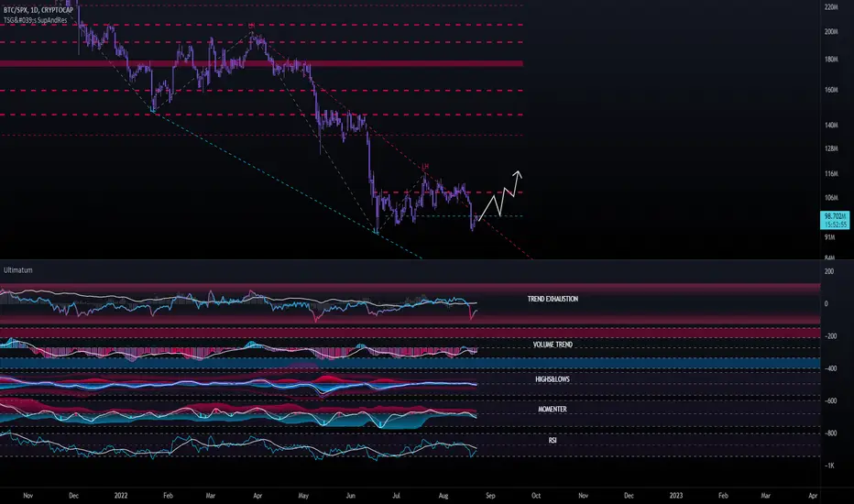Viewport: 854px width, 504px height.
Task: Click the 2023 label on time axis
Action: tap(676, 495)
